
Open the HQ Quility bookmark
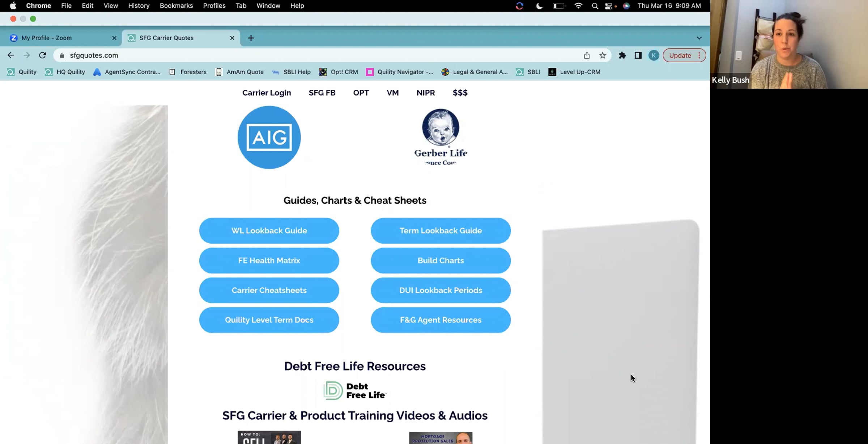click(65, 72)
